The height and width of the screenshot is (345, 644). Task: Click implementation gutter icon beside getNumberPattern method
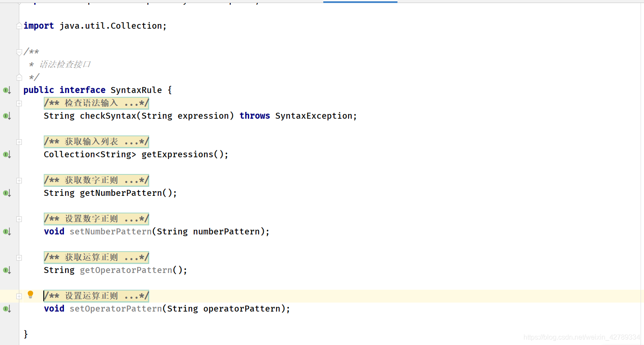7,193
